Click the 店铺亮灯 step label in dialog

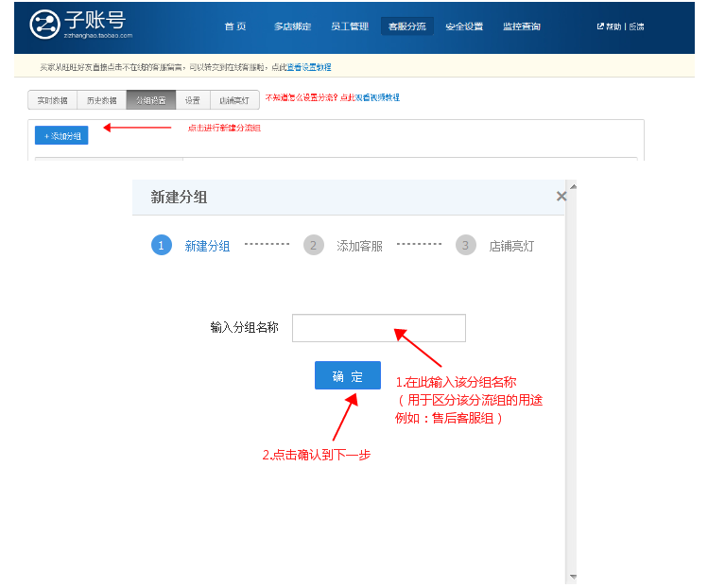click(511, 246)
